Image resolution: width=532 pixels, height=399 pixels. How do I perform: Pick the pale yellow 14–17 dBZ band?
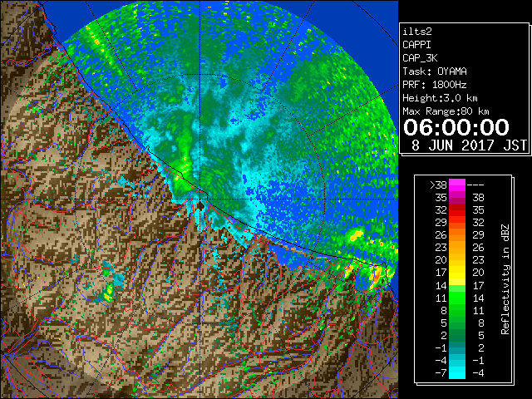pyautogui.click(x=457, y=285)
